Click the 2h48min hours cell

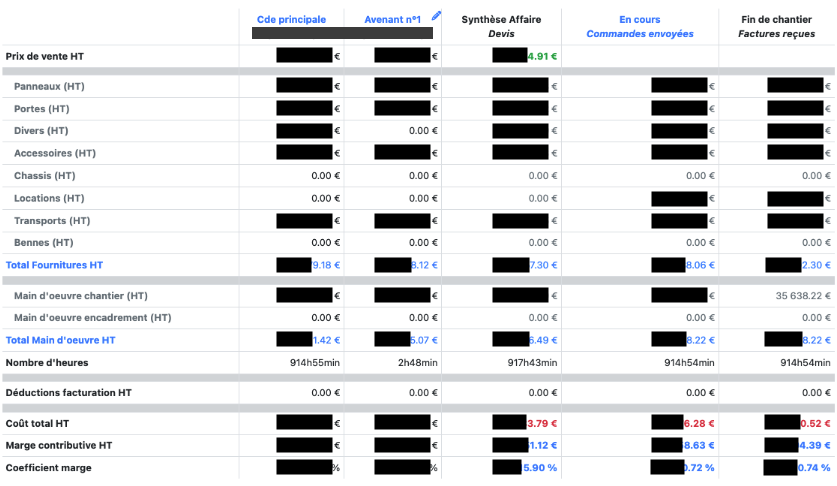417,362
